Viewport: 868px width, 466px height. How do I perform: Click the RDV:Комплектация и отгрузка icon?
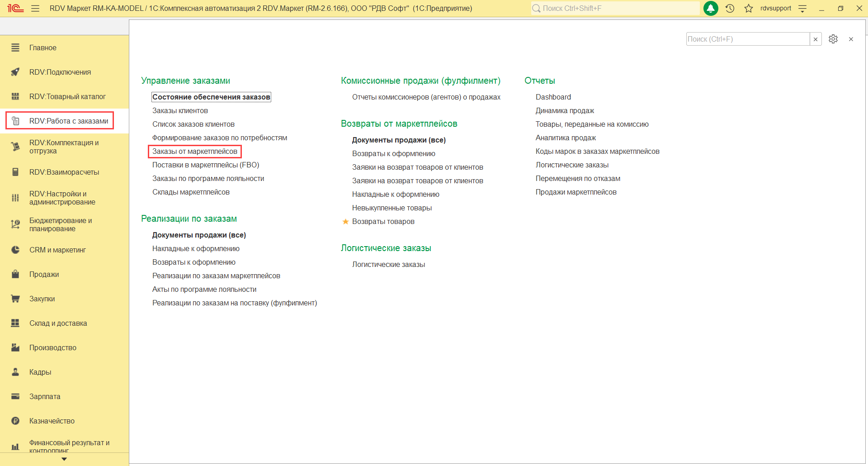(15, 147)
